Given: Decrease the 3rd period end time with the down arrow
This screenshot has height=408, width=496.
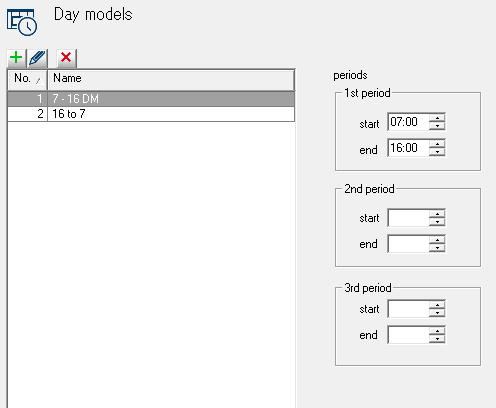Looking at the screenshot, I should [437, 339].
